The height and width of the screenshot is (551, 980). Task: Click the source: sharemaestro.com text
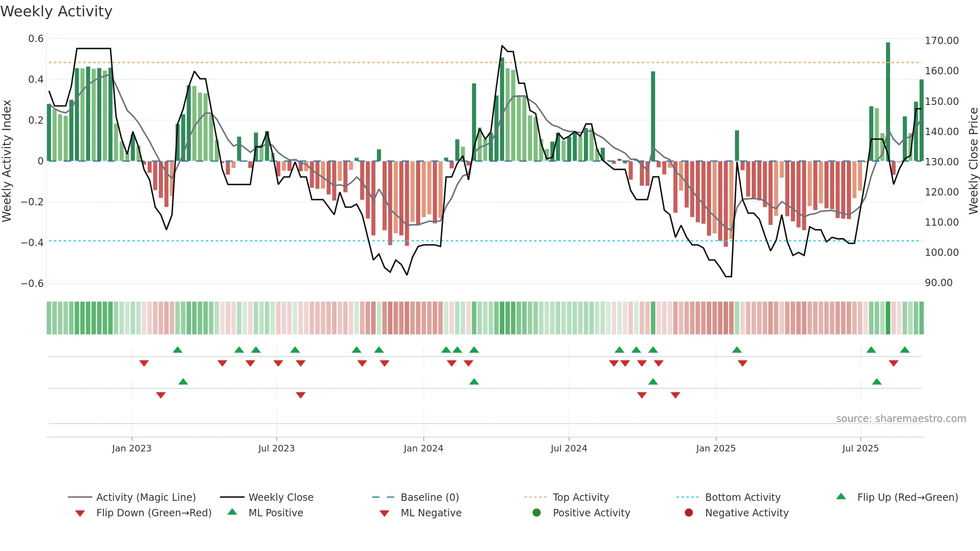(x=901, y=418)
